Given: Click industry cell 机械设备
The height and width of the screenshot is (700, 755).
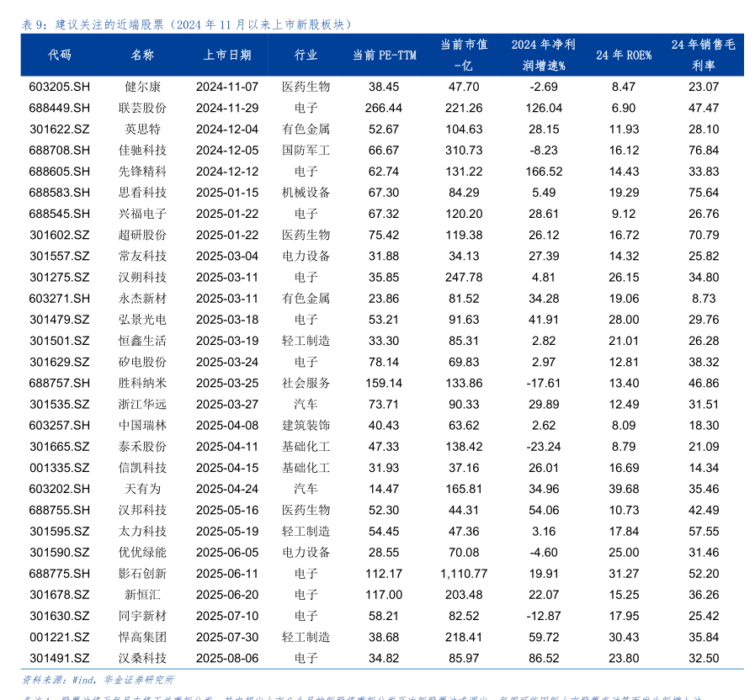Looking at the screenshot, I should pyautogui.click(x=306, y=193).
